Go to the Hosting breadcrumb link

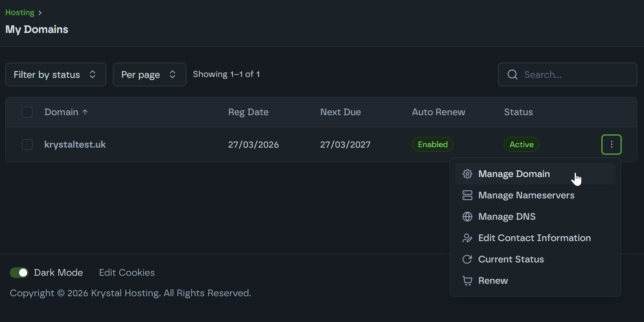tap(20, 12)
